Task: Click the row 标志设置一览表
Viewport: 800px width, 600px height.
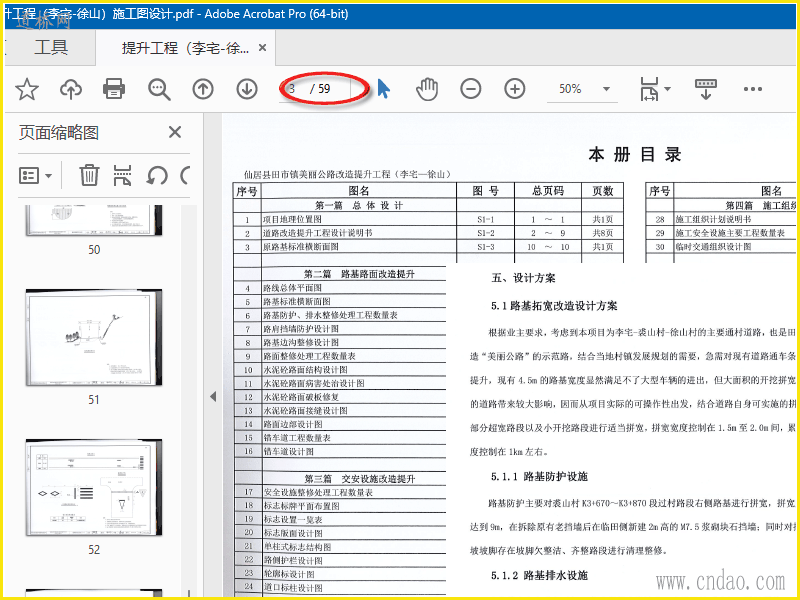Action: coord(339,519)
